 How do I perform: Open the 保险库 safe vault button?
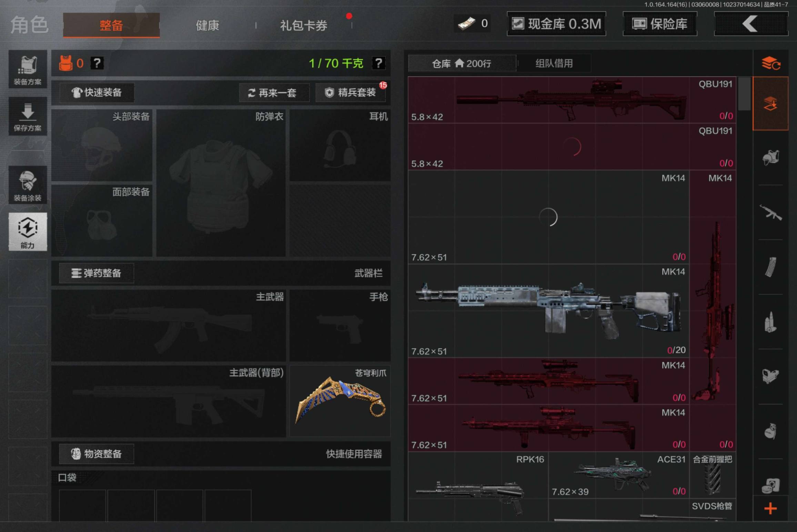(x=660, y=24)
